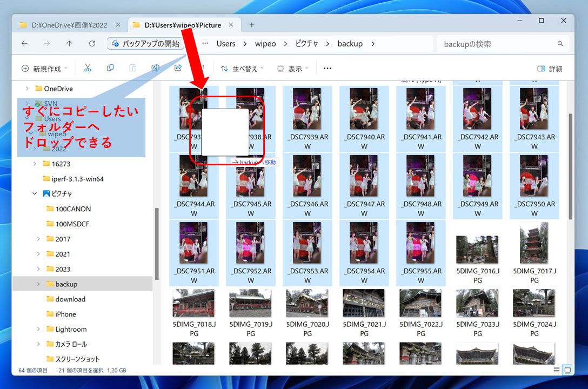Click the paste icon in the toolbar
Viewport: 588px width, 389px height.
(133, 68)
